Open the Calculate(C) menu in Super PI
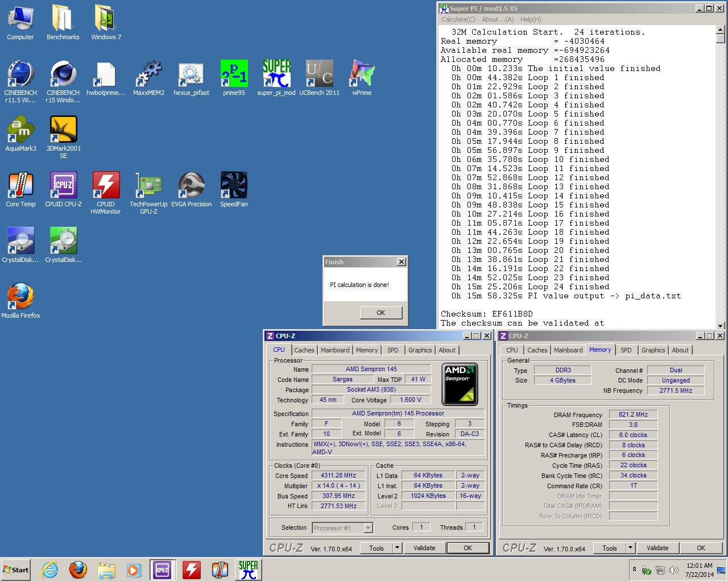This screenshot has width=728, height=582. tap(458, 19)
